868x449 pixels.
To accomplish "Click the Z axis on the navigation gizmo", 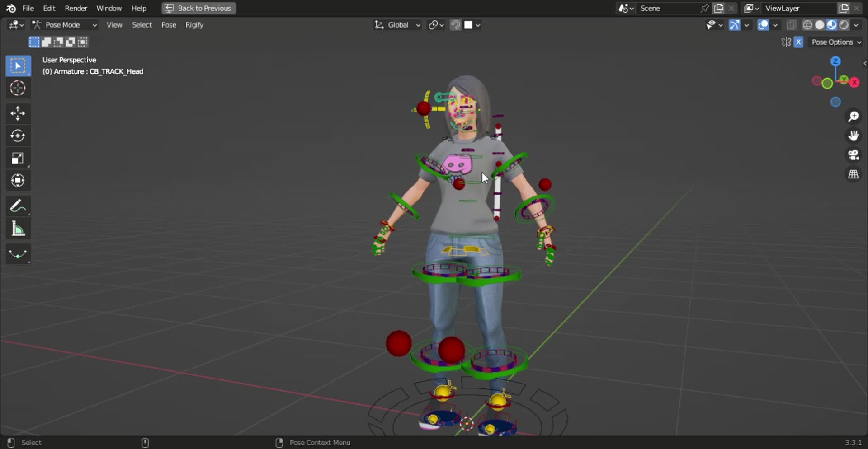I will (x=835, y=61).
